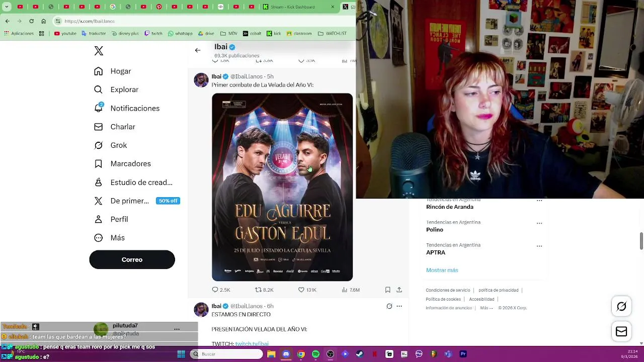Open Política de privacidad link

[498, 290]
